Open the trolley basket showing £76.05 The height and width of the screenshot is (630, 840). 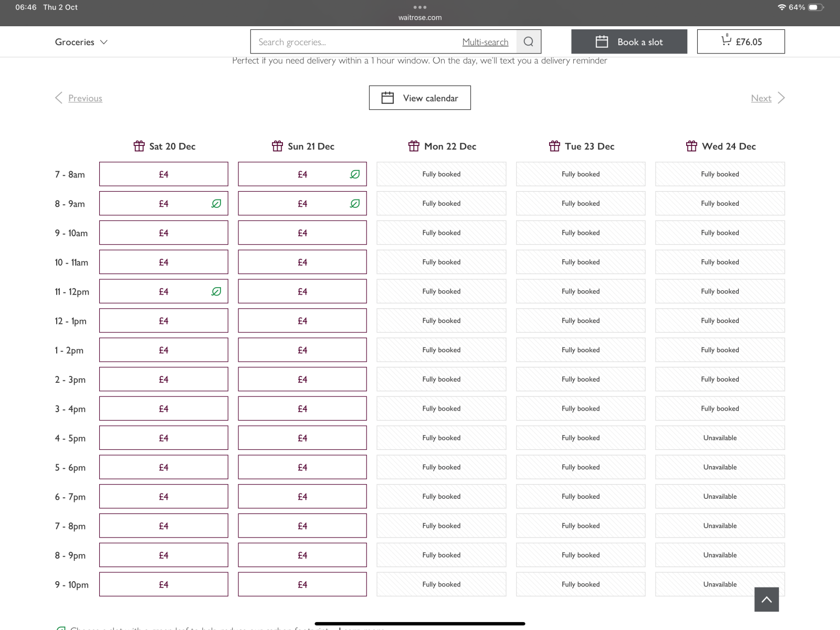pos(741,41)
